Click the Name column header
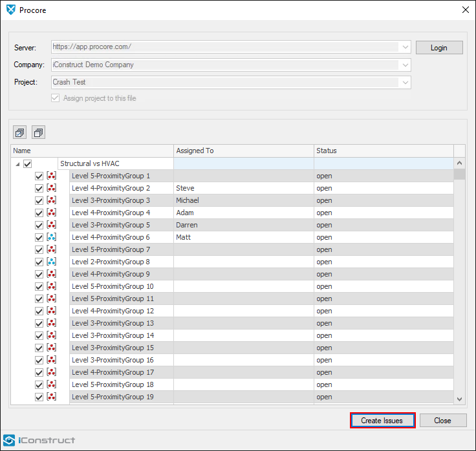This screenshot has width=476, height=451. pyautogui.click(x=92, y=151)
